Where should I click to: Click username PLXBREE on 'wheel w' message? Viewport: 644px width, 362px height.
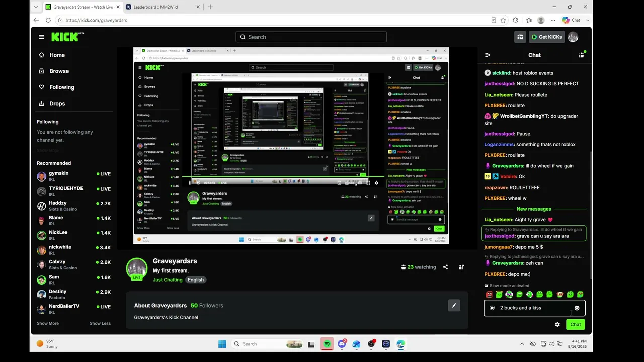point(495,198)
